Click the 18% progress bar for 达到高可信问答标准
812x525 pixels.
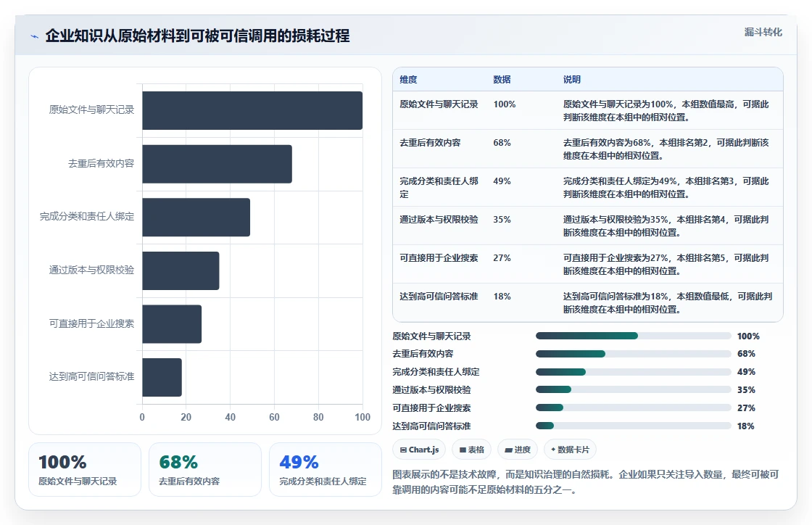(x=634, y=426)
